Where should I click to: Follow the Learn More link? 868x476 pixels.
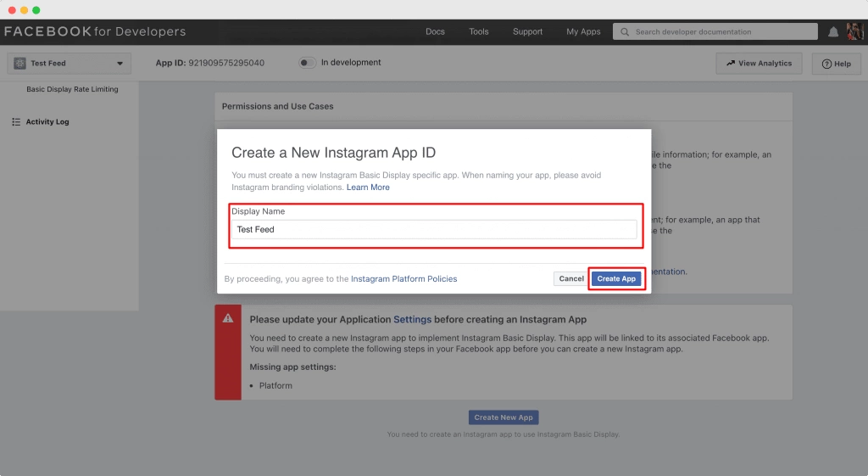[x=368, y=188]
